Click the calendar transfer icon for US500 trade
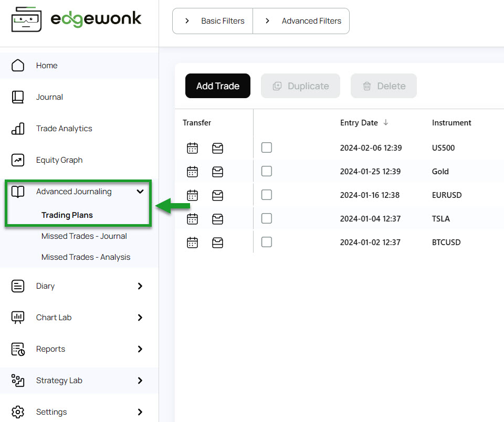Image resolution: width=504 pixels, height=422 pixels. point(192,148)
